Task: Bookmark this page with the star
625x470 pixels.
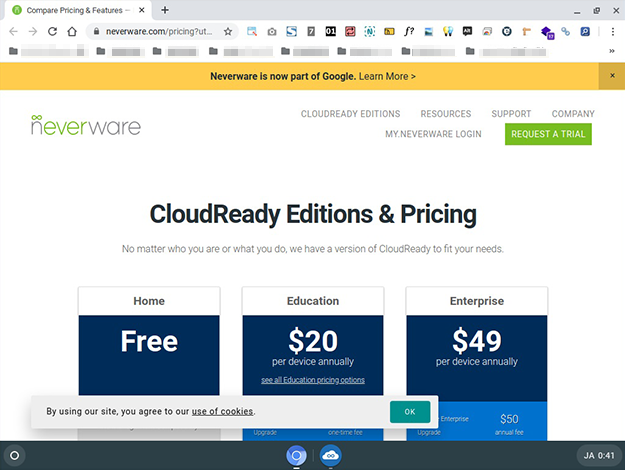Action: (228, 31)
